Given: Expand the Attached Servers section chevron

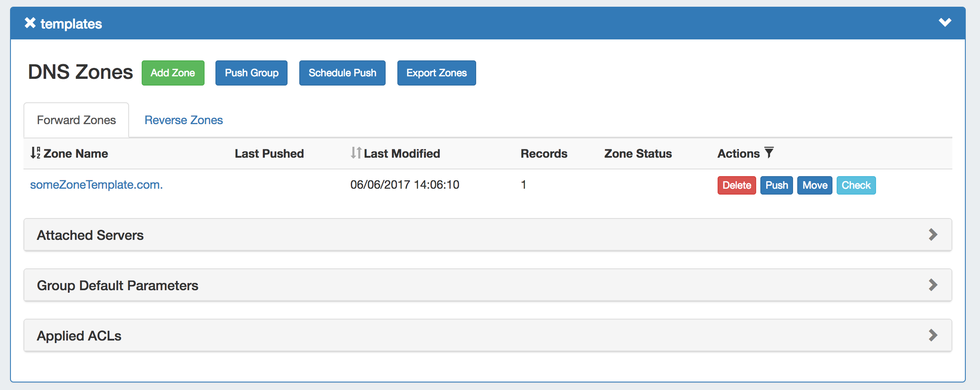Looking at the screenshot, I should coord(933,234).
